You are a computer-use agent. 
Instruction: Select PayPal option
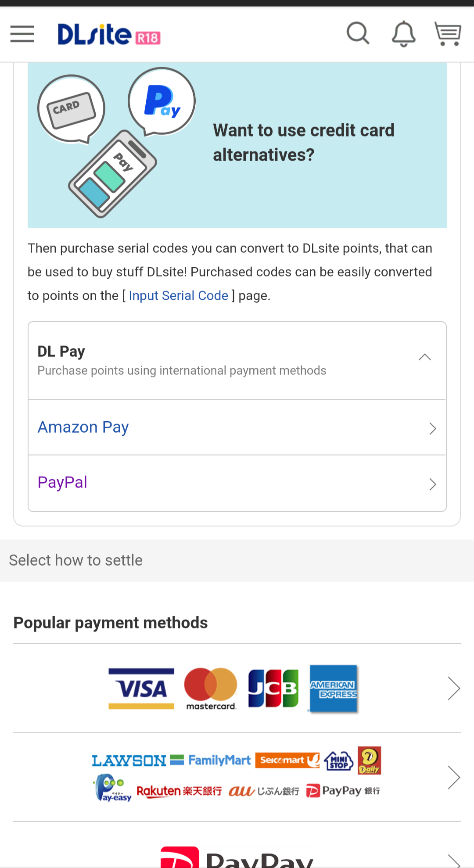click(62, 482)
